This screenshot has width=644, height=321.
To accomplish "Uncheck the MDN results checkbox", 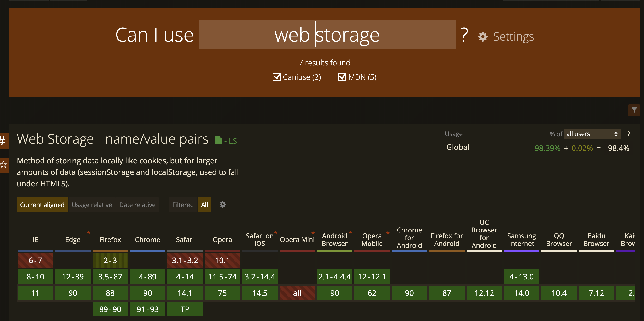I will pyautogui.click(x=342, y=77).
